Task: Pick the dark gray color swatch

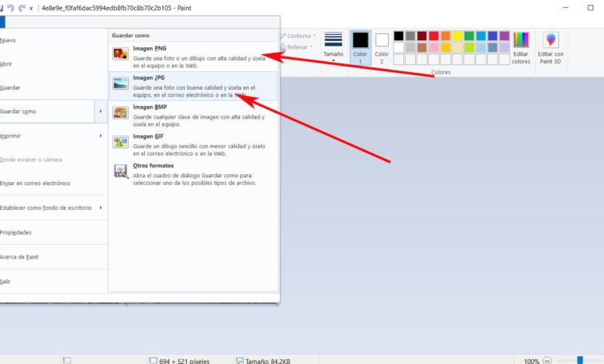Action: click(410, 36)
